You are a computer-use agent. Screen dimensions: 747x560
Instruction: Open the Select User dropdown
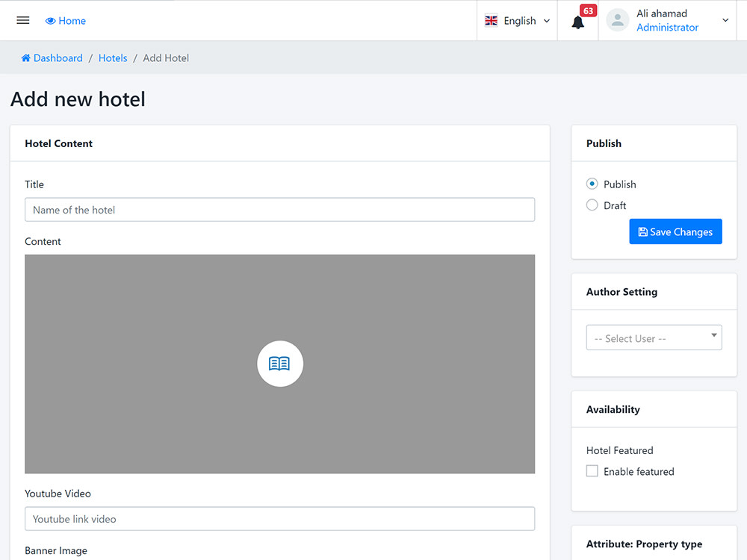pyautogui.click(x=654, y=337)
